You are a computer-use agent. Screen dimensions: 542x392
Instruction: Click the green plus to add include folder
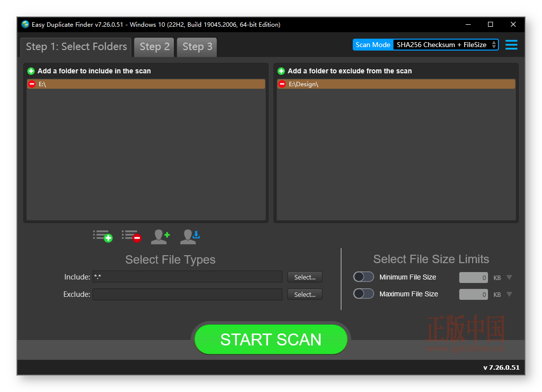tap(31, 71)
